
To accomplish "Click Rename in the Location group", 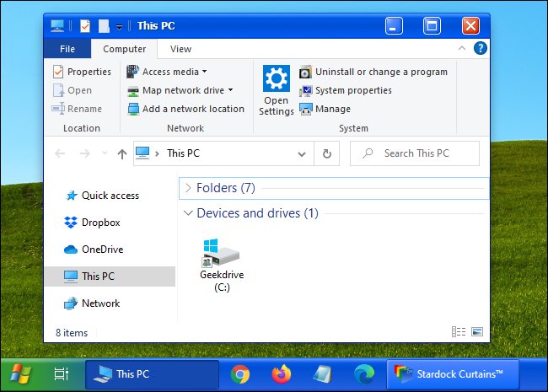I will coord(77,109).
